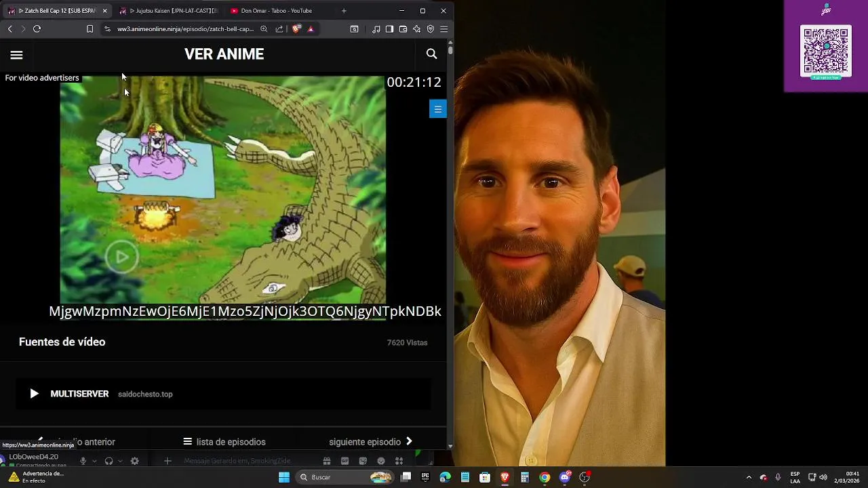The height and width of the screenshot is (488, 868).
Task: Mute the Discord microphone
Action: tap(83, 461)
